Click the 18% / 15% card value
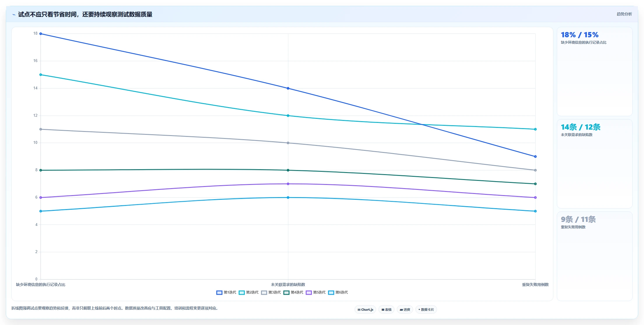 (580, 35)
